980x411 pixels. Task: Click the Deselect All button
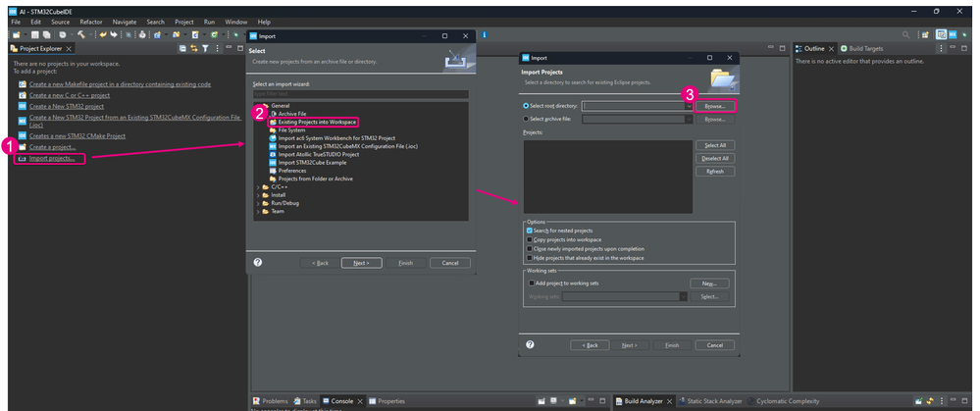(715, 158)
